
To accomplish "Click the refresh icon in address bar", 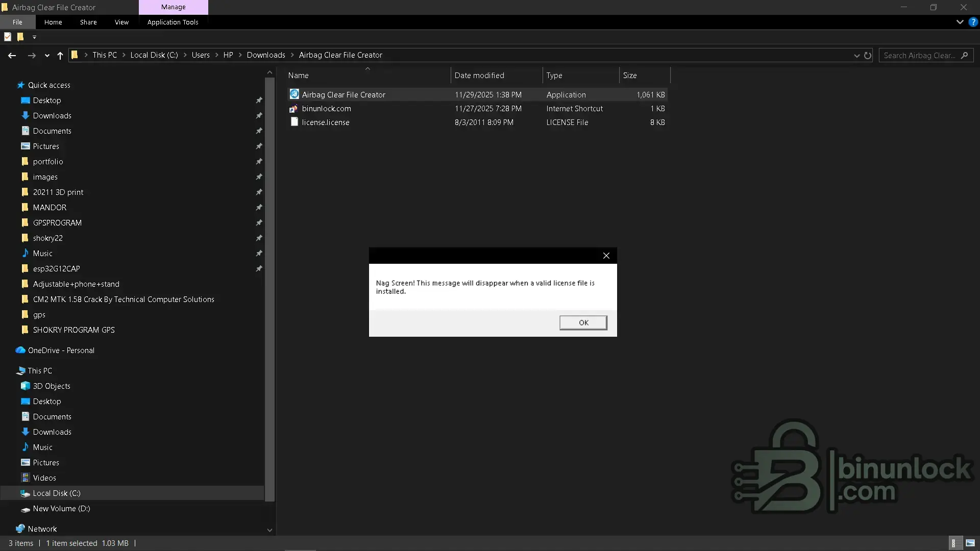I will [x=868, y=55].
